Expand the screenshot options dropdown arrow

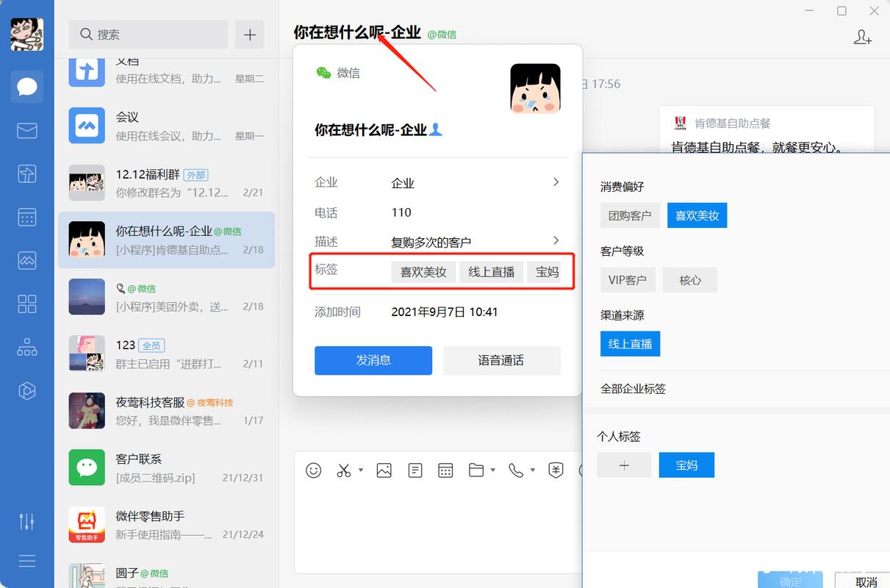[361, 470]
